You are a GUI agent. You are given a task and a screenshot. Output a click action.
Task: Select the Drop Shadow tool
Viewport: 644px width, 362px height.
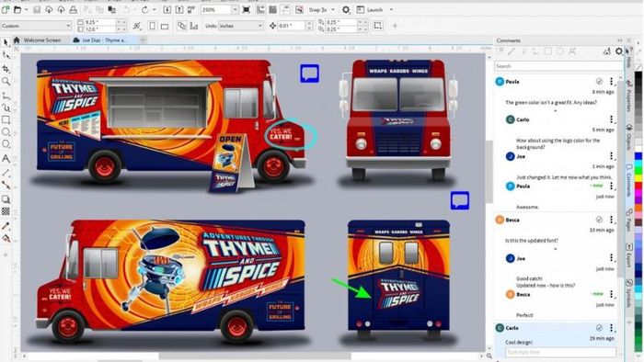6,199
